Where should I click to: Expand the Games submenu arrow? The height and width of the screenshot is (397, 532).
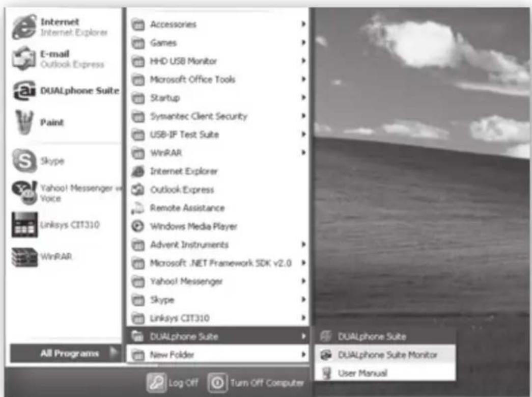coord(303,42)
